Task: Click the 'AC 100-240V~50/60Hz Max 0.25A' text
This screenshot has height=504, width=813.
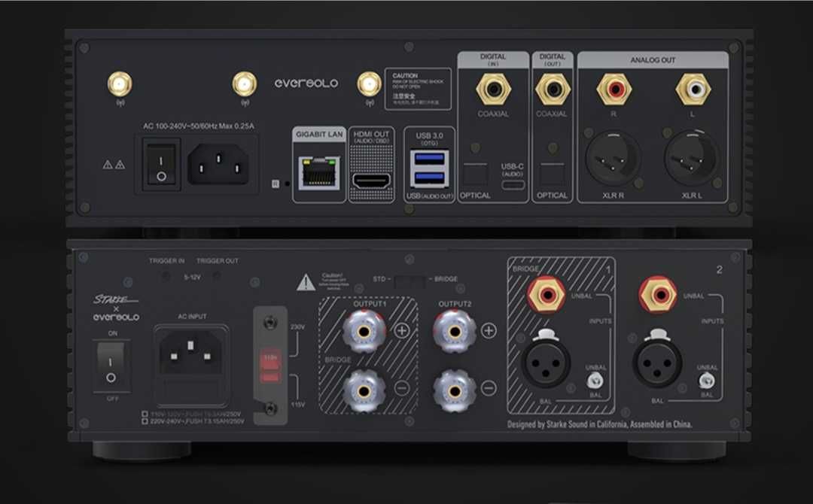Action: [199, 126]
